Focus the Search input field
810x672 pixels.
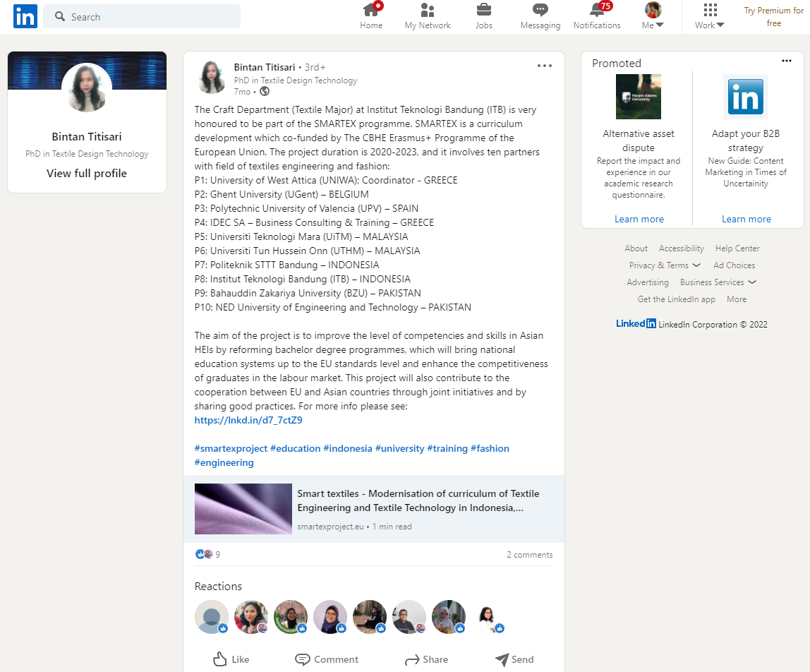coord(142,16)
